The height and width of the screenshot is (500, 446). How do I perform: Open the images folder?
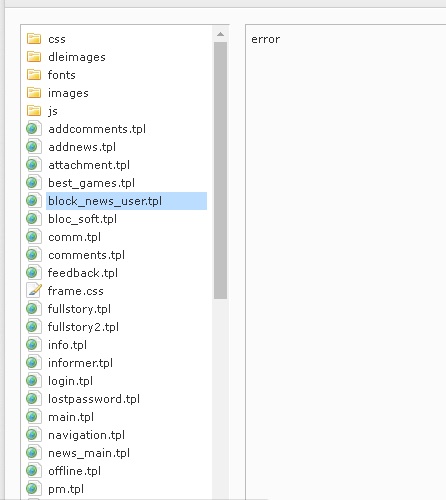68,93
